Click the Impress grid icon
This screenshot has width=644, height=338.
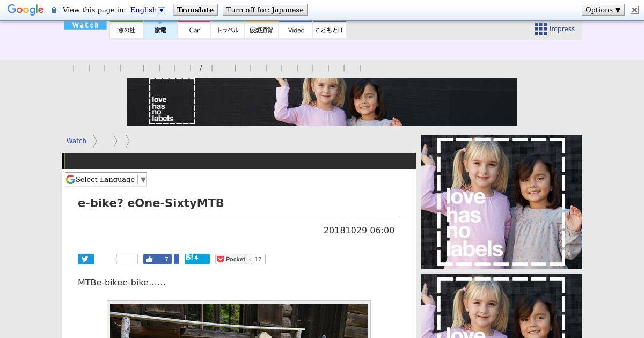coord(540,29)
